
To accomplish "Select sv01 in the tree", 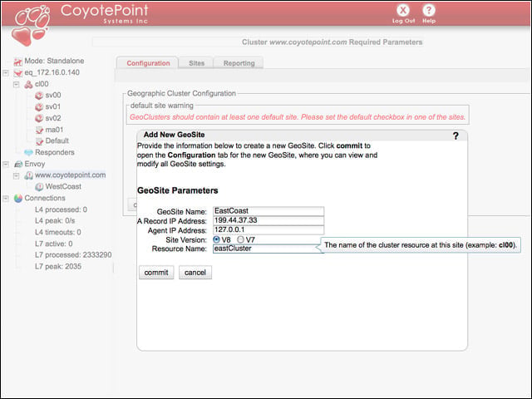I will pyautogui.click(x=53, y=107).
